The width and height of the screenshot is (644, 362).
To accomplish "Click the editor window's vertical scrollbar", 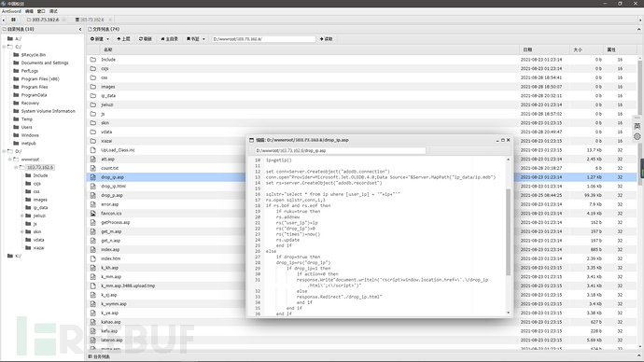I will [x=508, y=232].
